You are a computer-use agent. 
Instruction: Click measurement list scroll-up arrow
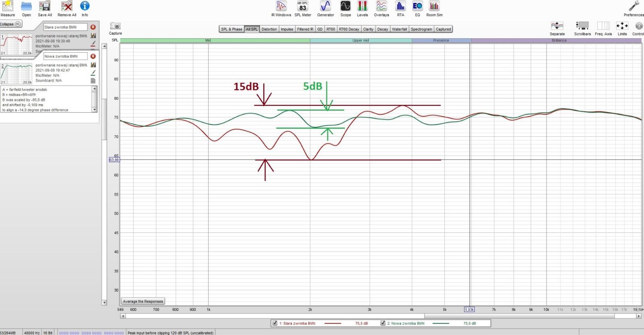(x=105, y=46)
